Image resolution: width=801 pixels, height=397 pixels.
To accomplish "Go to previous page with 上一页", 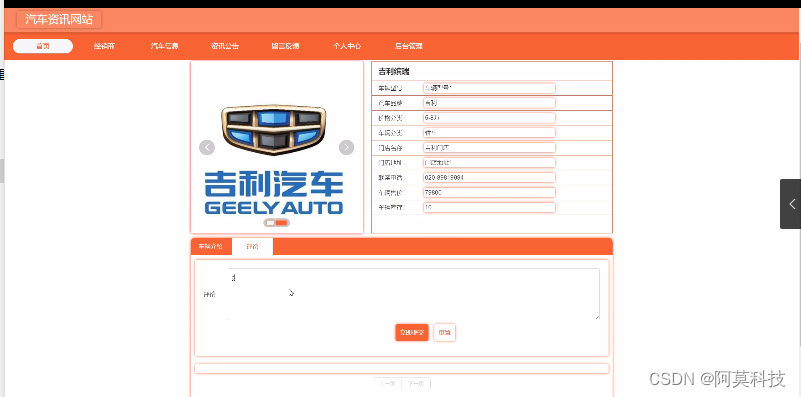I will pyautogui.click(x=388, y=384).
